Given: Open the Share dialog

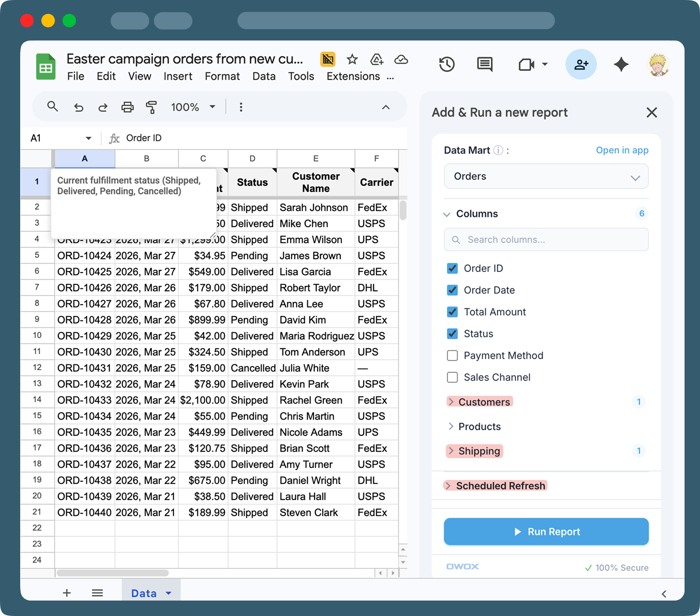Looking at the screenshot, I should point(581,64).
